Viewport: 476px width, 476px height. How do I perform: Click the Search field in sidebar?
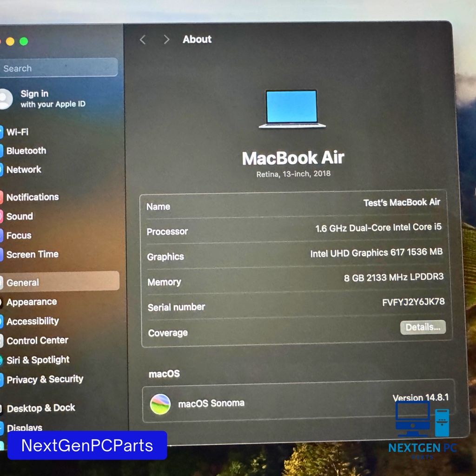click(58, 68)
